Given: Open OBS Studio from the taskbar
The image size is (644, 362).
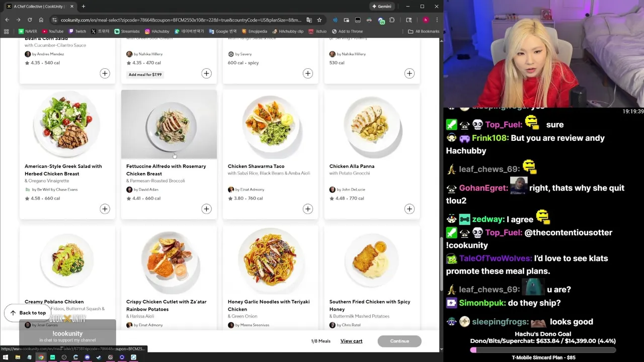Looking at the screenshot, I should pyautogui.click(x=64, y=357).
